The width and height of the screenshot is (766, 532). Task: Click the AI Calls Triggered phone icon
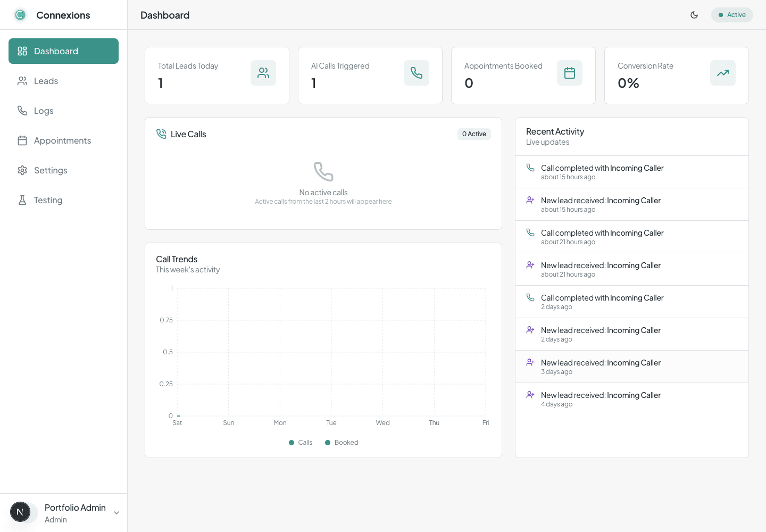[x=417, y=73]
